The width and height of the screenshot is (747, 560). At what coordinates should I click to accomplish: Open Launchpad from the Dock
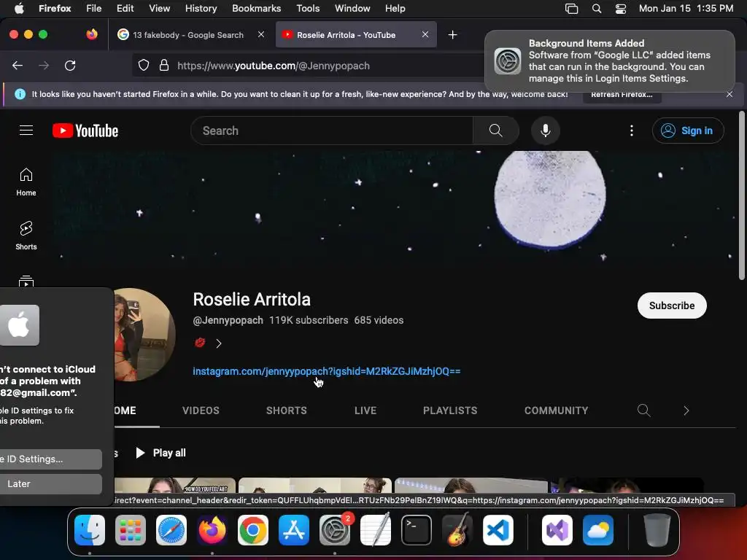click(131, 530)
